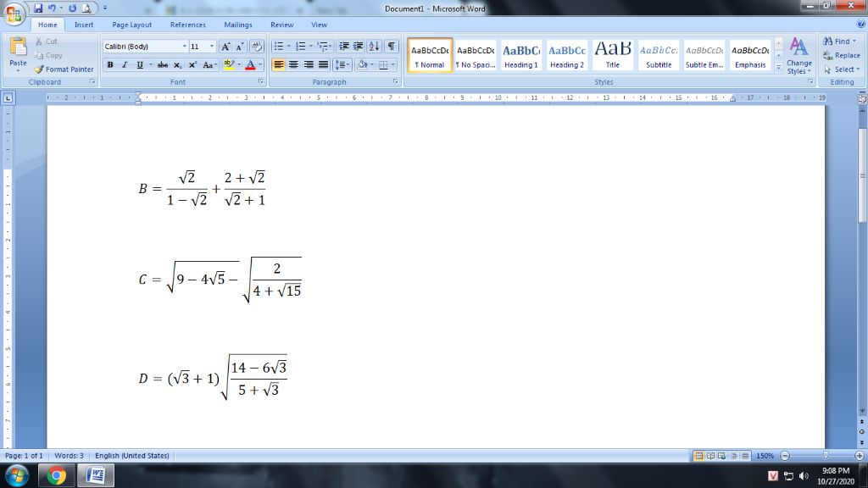Sort paragraph text

coord(374,47)
